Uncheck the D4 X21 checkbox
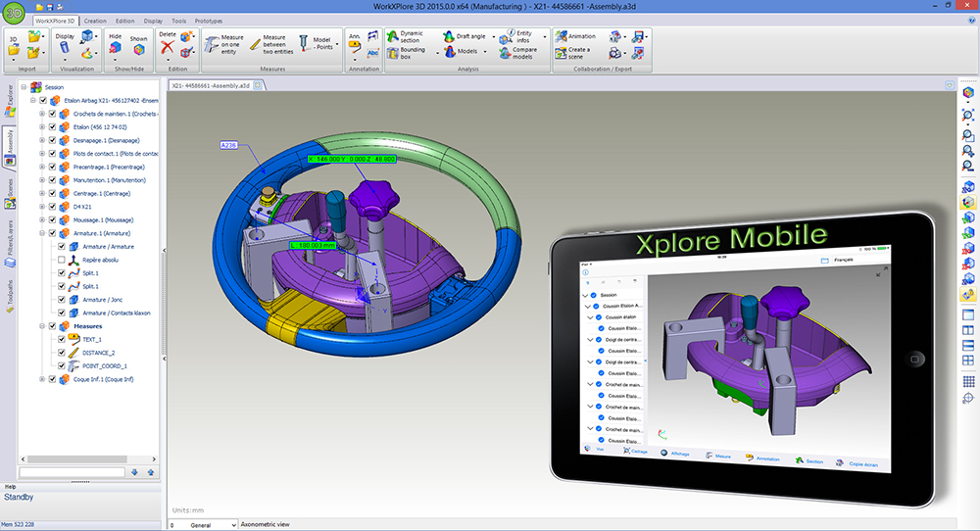 [53, 207]
